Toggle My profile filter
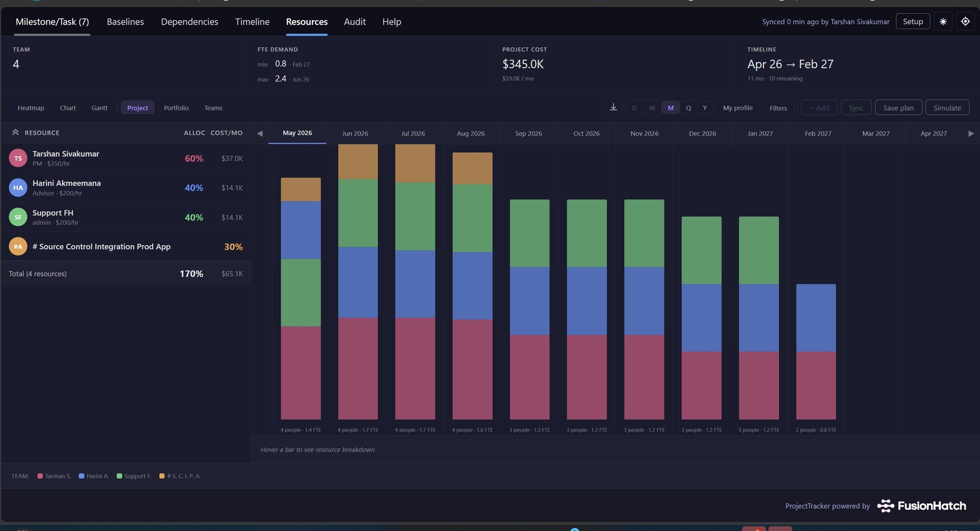The image size is (980, 531). click(x=737, y=108)
